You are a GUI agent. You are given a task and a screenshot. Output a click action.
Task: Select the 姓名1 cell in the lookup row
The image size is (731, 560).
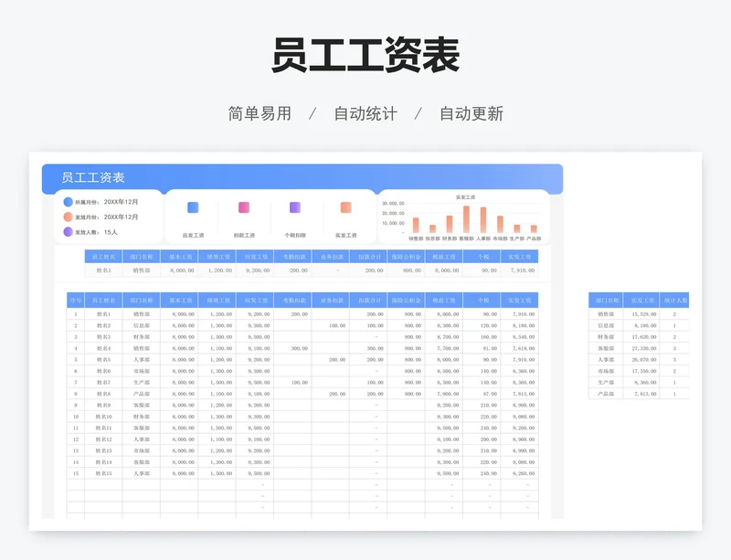pos(103,270)
